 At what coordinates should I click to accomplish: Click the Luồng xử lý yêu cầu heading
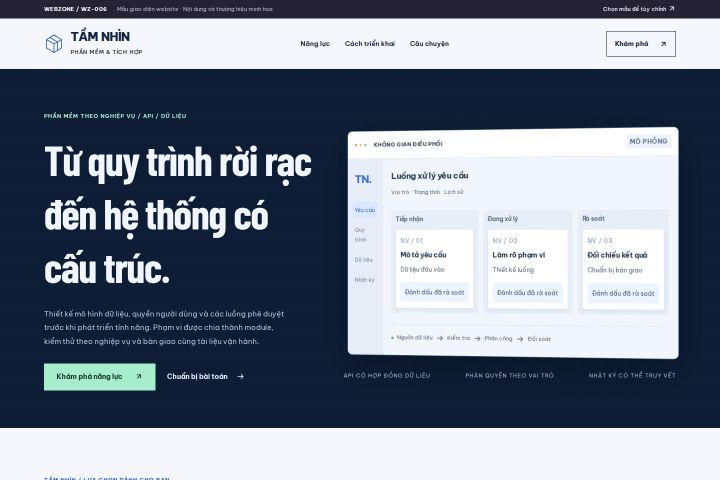point(429,175)
